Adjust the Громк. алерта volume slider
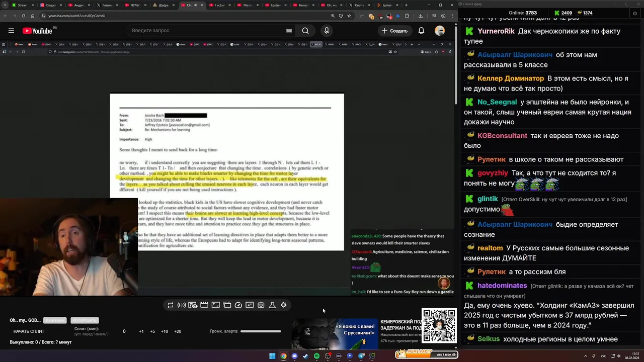This screenshot has height=362, width=644. tap(261, 331)
